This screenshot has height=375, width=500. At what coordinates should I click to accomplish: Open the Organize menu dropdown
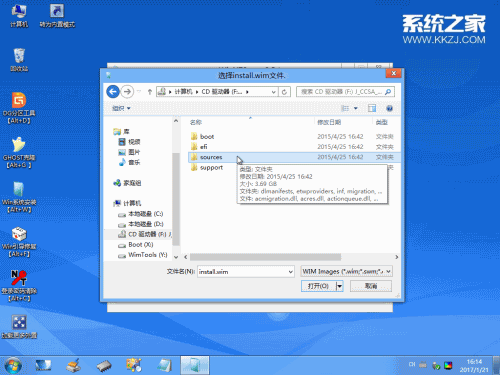tap(121, 108)
